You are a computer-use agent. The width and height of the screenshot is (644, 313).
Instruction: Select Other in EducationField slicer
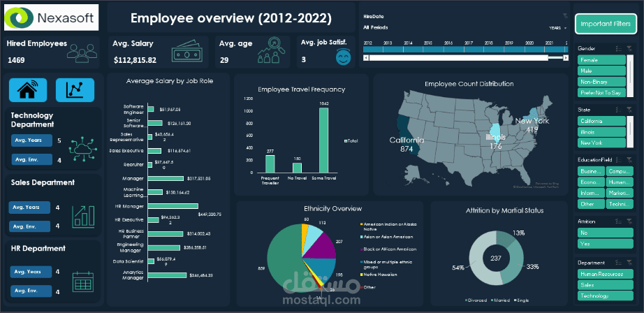[x=591, y=204]
